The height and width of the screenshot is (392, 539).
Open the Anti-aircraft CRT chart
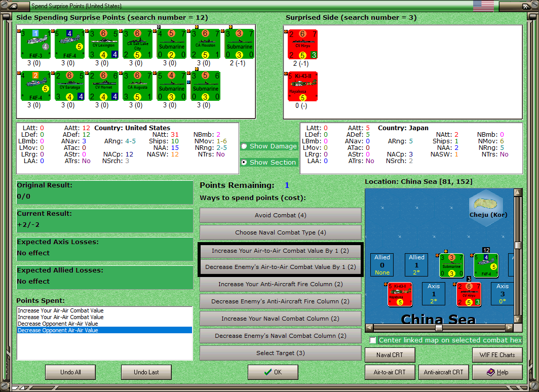443,372
